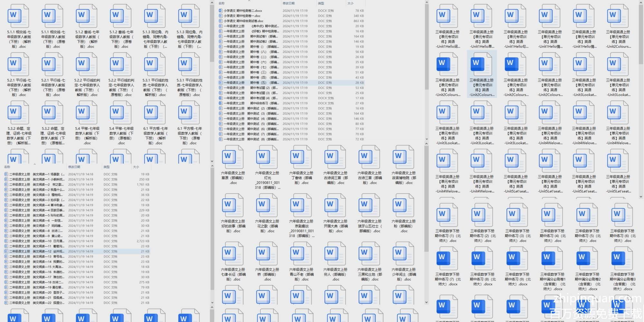Sort lower-left list by 类型 column
This screenshot has width=644, height=322.
tap(107, 167)
